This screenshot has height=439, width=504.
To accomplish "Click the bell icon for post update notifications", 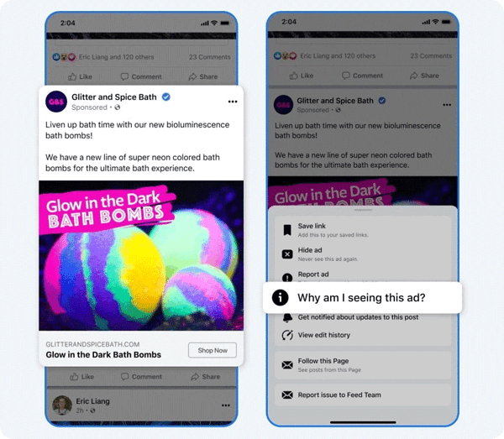I will pyautogui.click(x=287, y=317).
